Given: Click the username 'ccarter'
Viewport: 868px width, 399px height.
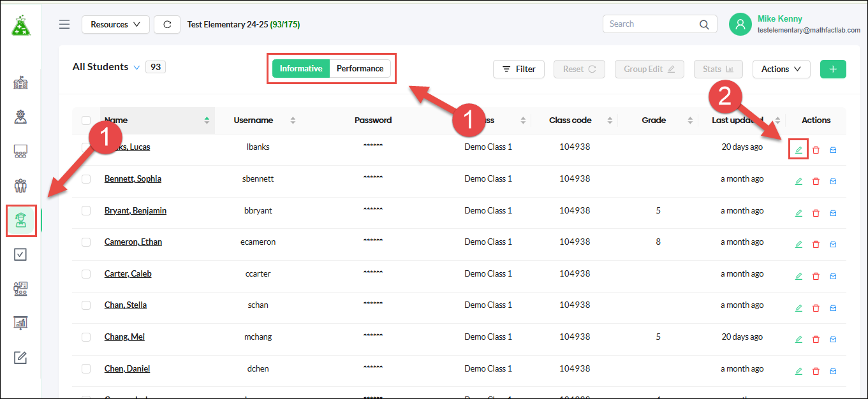Looking at the screenshot, I should (258, 274).
